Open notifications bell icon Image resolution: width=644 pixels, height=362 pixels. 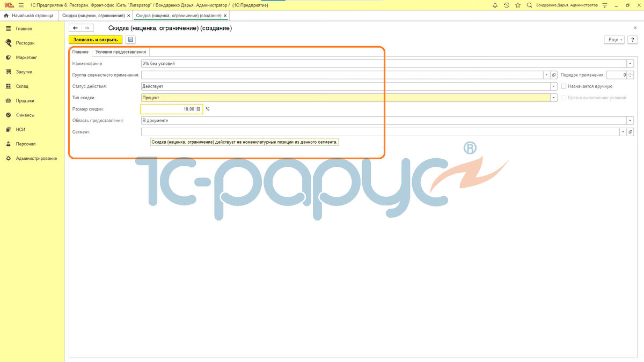click(x=494, y=5)
